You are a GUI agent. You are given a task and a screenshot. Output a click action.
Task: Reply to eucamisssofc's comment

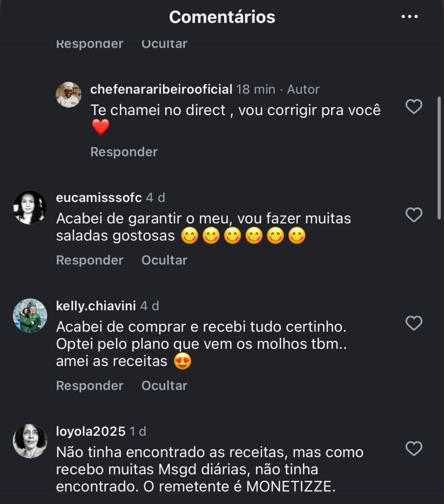90,260
